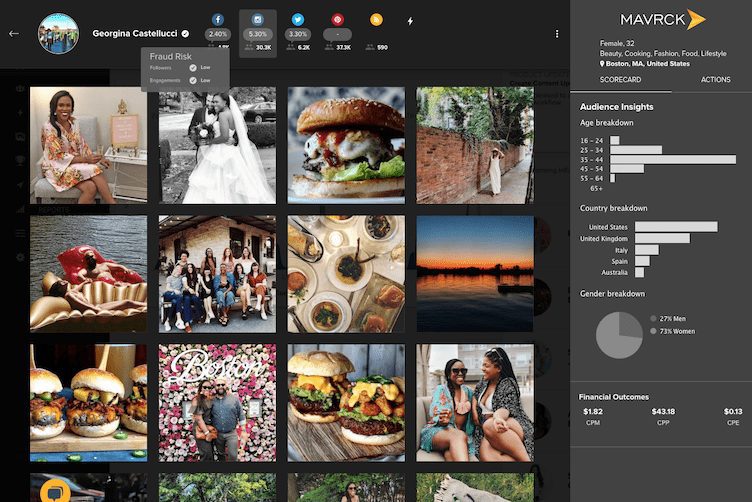This screenshot has width=752, height=502.
Task: Select the Pinterest channel icon
Action: (x=338, y=20)
